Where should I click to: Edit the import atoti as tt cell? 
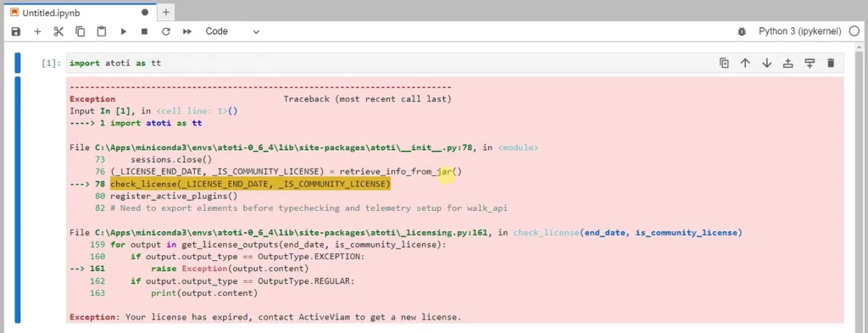(x=387, y=63)
